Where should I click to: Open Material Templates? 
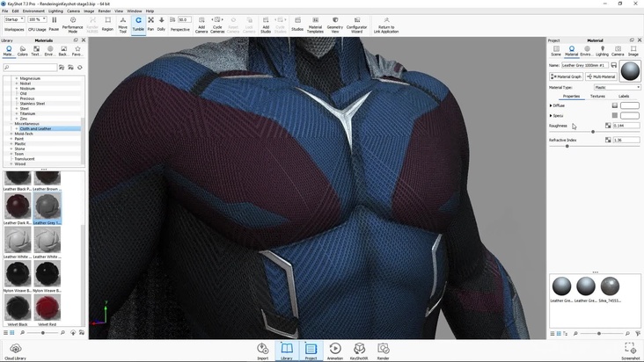(x=315, y=25)
